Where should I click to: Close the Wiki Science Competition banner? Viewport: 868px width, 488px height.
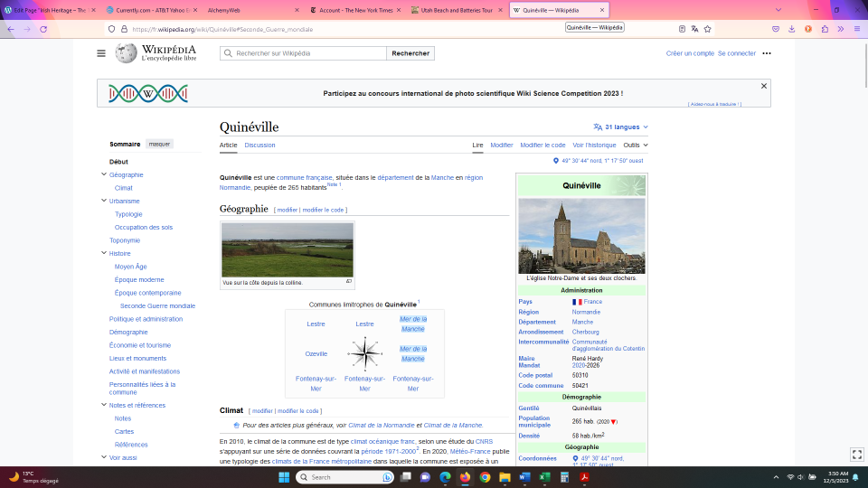click(764, 86)
